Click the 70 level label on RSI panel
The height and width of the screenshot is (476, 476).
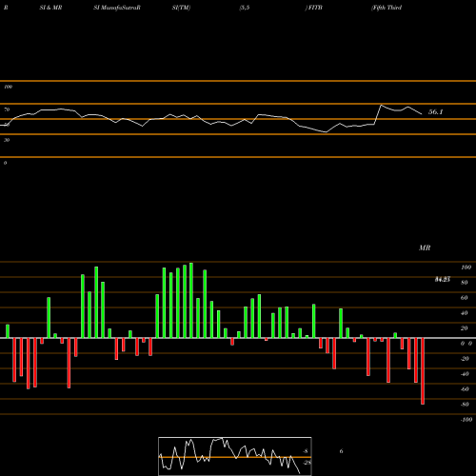tap(7, 109)
